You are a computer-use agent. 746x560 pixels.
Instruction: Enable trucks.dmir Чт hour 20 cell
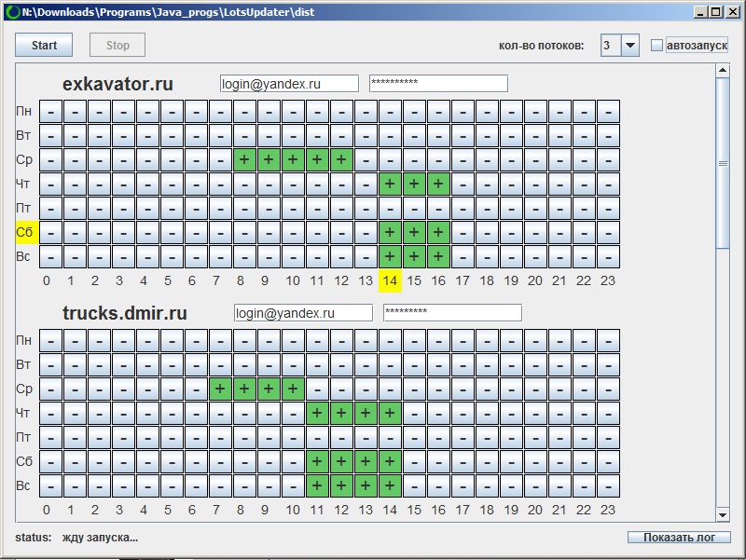[x=535, y=413]
